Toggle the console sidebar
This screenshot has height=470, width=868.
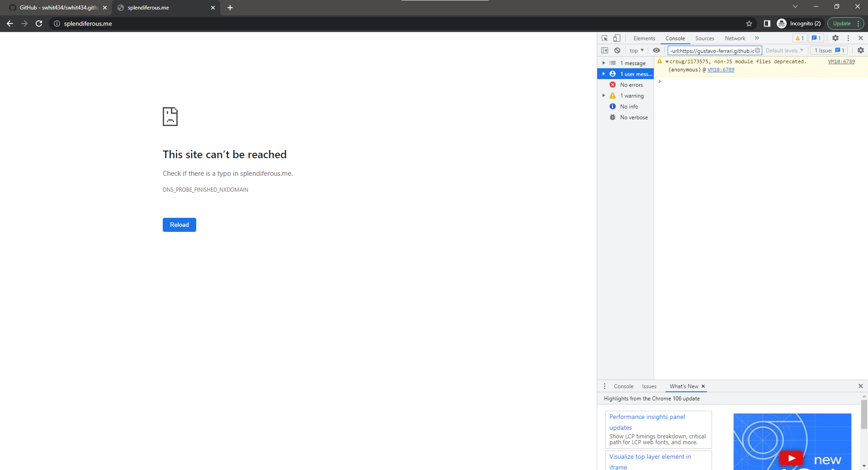point(605,51)
